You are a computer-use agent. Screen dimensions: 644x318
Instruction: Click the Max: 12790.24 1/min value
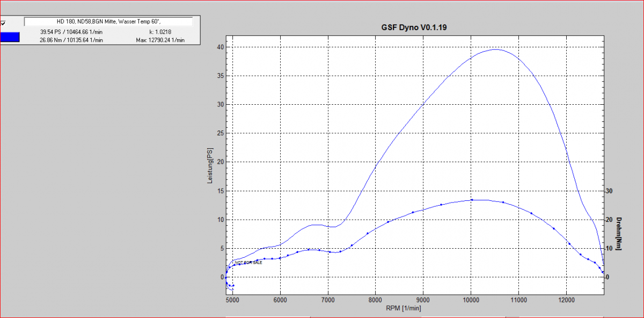point(160,40)
